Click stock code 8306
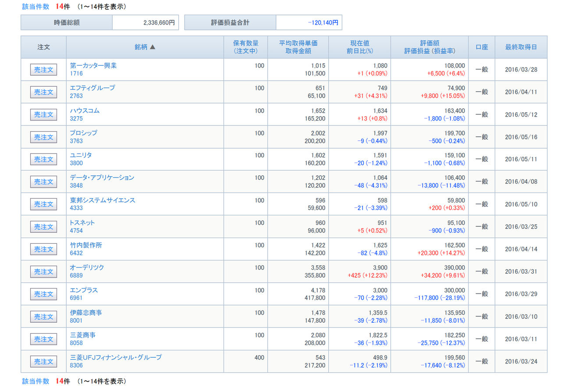The width and height of the screenshot is (561, 392). 76,366
